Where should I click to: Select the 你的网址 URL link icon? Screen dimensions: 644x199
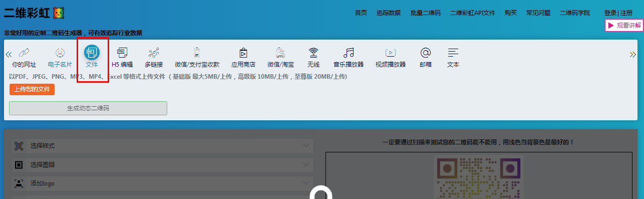[24, 52]
